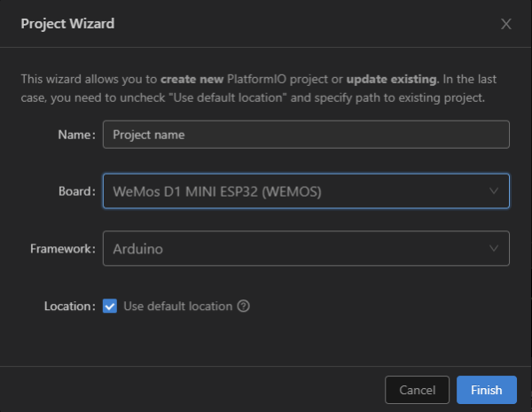Open the Board selection dropdown
The width and height of the screenshot is (532, 412).
coord(306,190)
